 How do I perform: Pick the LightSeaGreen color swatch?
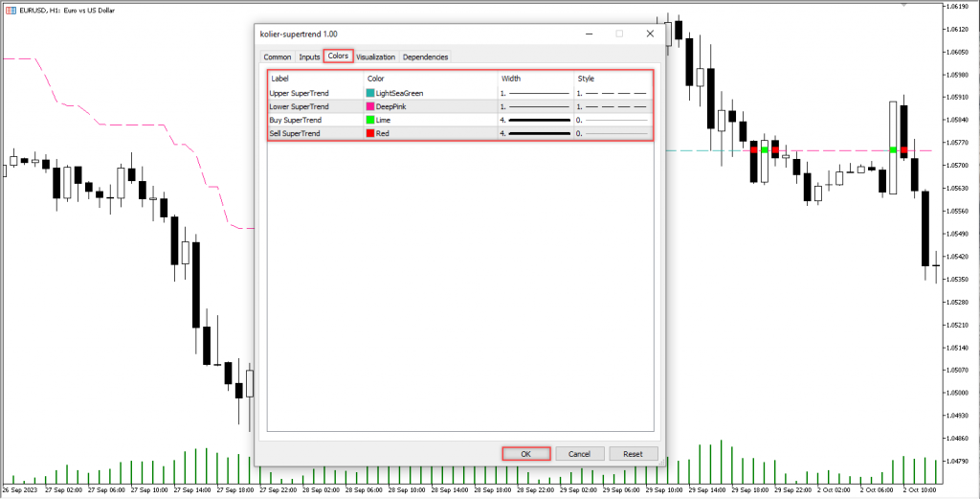coord(370,93)
